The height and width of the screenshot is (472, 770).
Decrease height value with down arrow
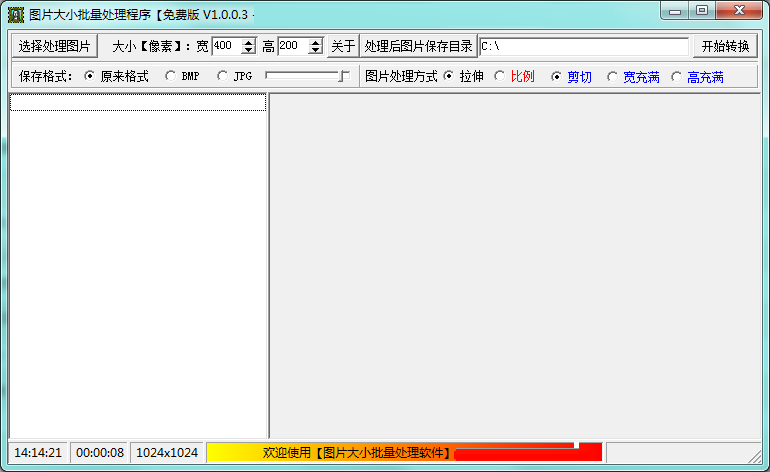(316, 51)
